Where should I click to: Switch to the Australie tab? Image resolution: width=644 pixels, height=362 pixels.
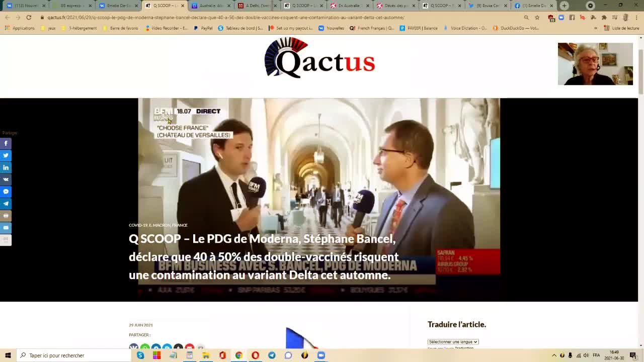[x=210, y=6]
